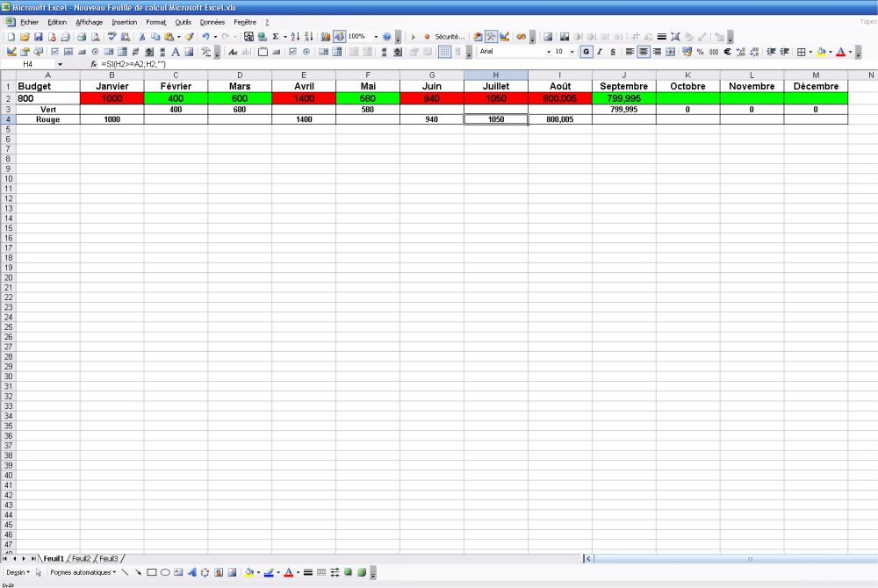Toggle italic formatting (I button)
The height and width of the screenshot is (588, 878).
pyautogui.click(x=599, y=52)
